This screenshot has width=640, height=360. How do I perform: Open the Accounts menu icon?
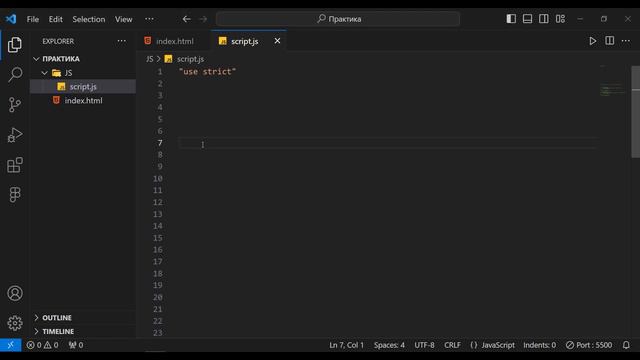(x=15, y=293)
